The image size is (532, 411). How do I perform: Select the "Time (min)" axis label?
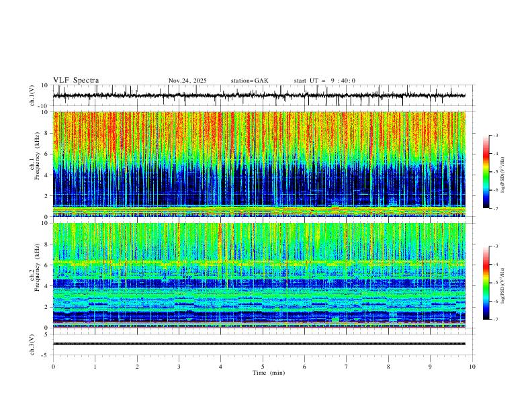(269, 373)
